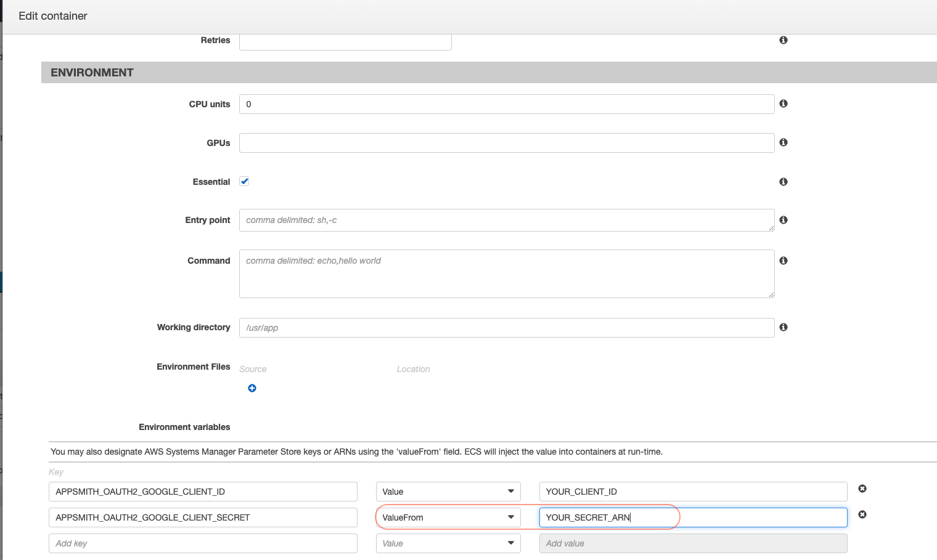View info tooltip next to CPU units
Screen dimensions: 937x560
point(784,103)
